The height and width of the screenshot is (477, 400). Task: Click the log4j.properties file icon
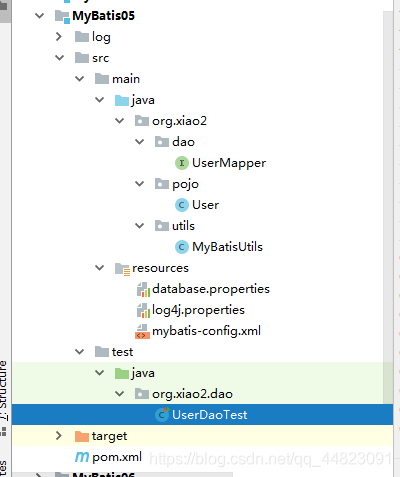click(143, 310)
